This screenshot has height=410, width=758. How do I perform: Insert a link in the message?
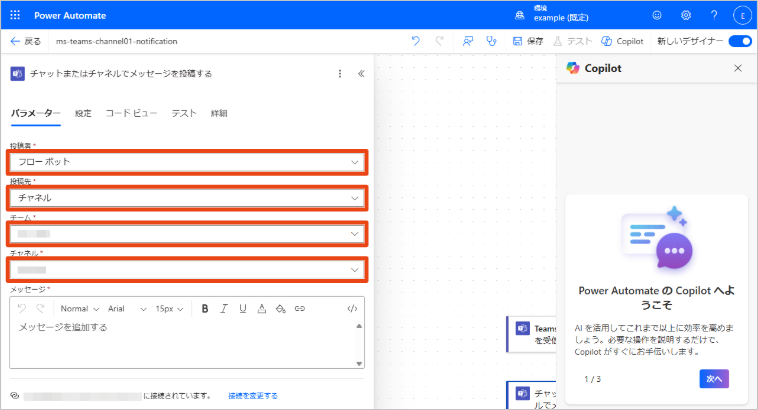click(x=300, y=308)
